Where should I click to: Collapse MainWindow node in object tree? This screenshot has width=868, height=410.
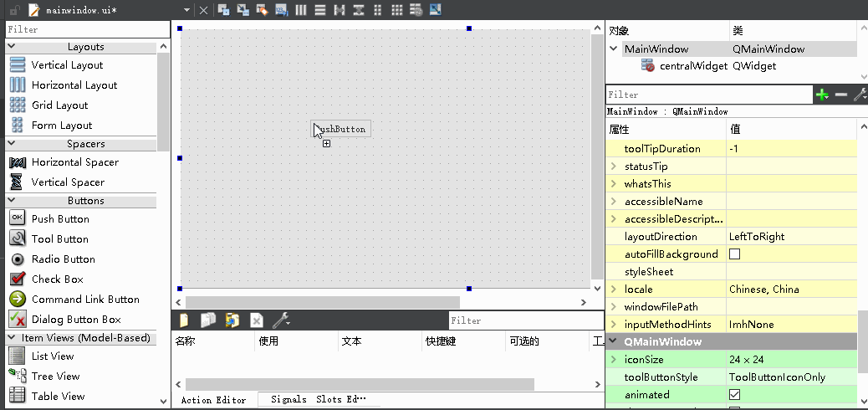pos(613,49)
